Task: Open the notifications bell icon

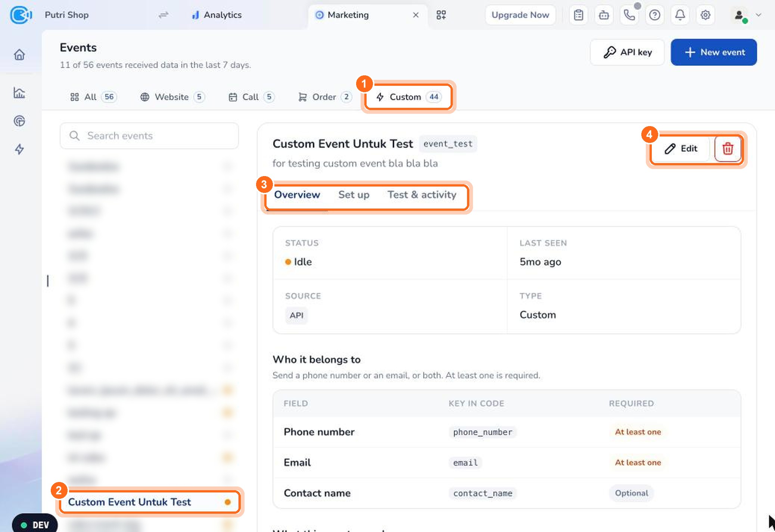Action: pyautogui.click(x=680, y=15)
